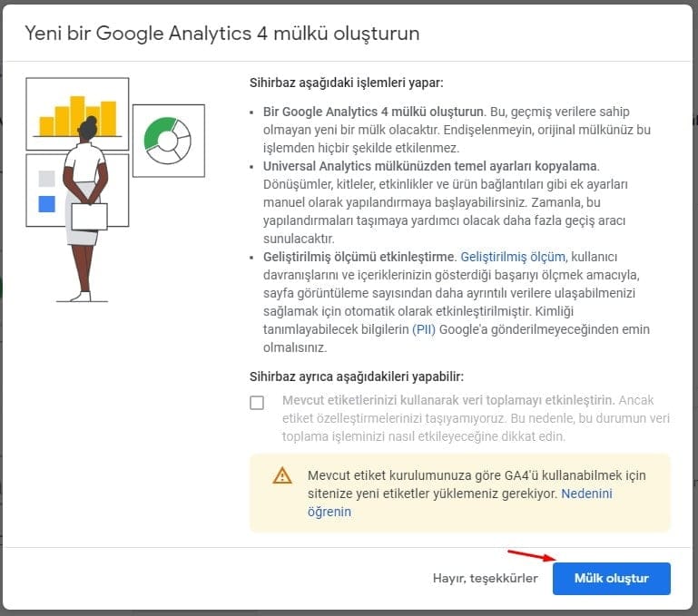Click the warning triangle icon
Image resolution: width=698 pixels, height=616 pixels.
[282, 475]
